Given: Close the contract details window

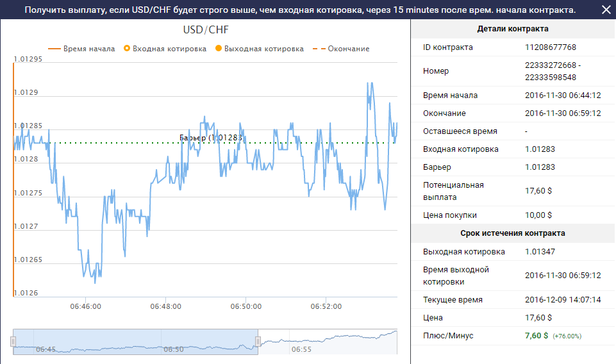Looking at the screenshot, I should click(606, 10).
